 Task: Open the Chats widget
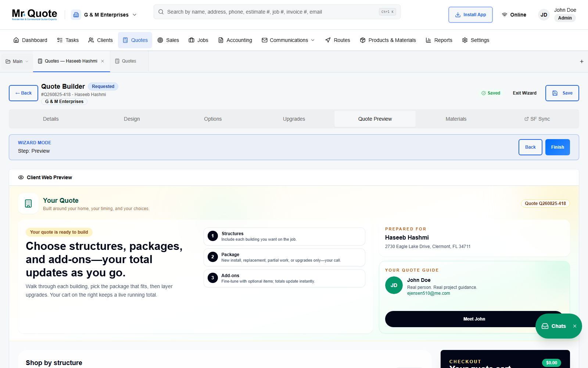(554, 326)
